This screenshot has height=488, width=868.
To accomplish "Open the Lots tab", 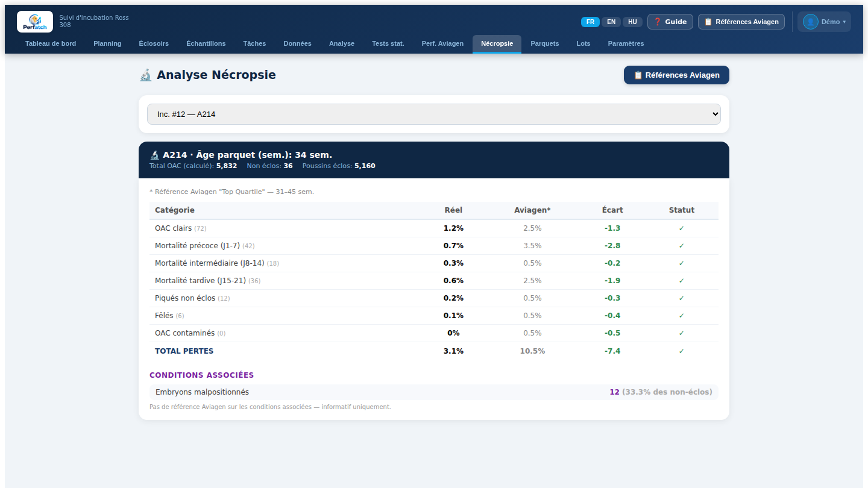I will pyautogui.click(x=583, y=43).
